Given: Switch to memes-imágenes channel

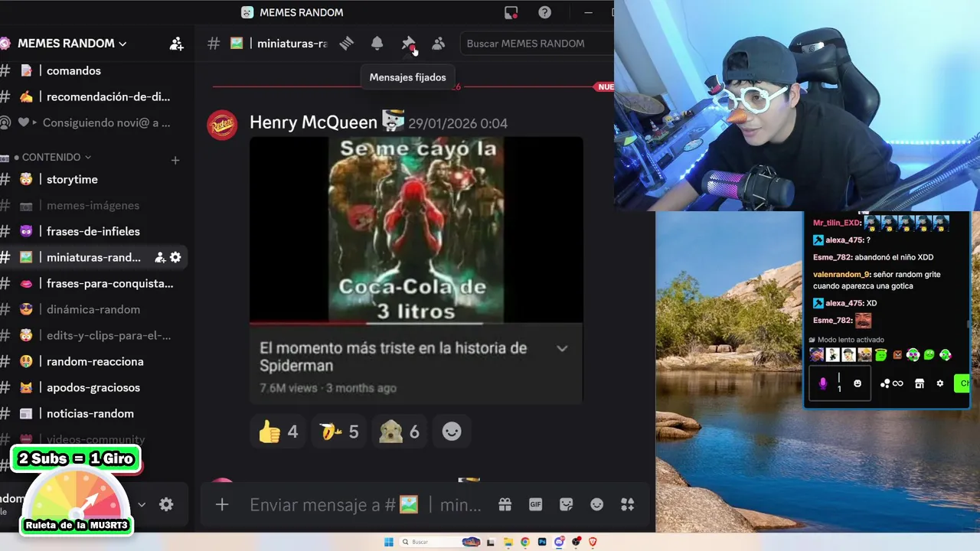Looking at the screenshot, I should (x=93, y=206).
